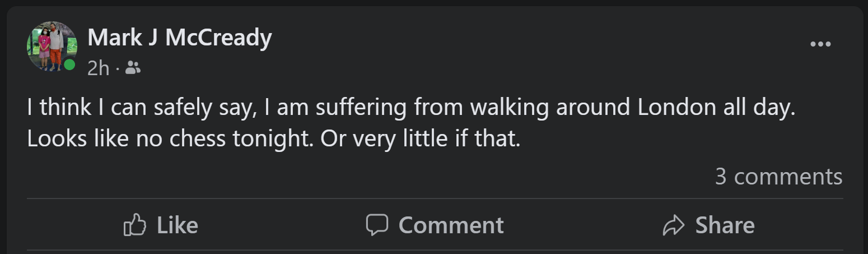View the 3 comments link
The width and height of the screenshot is (868, 254).
tap(778, 177)
